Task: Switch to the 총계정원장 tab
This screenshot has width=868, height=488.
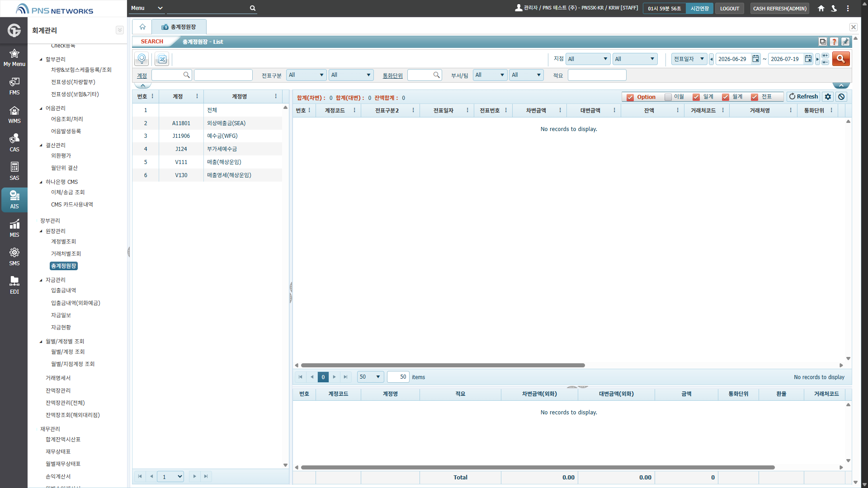Action: coord(179,27)
